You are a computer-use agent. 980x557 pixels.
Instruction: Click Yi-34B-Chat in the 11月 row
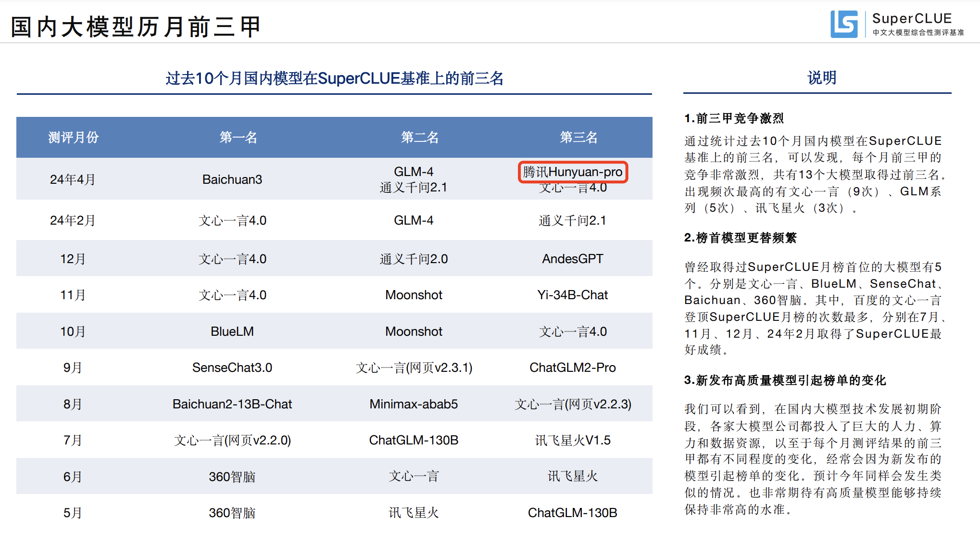tap(572, 295)
